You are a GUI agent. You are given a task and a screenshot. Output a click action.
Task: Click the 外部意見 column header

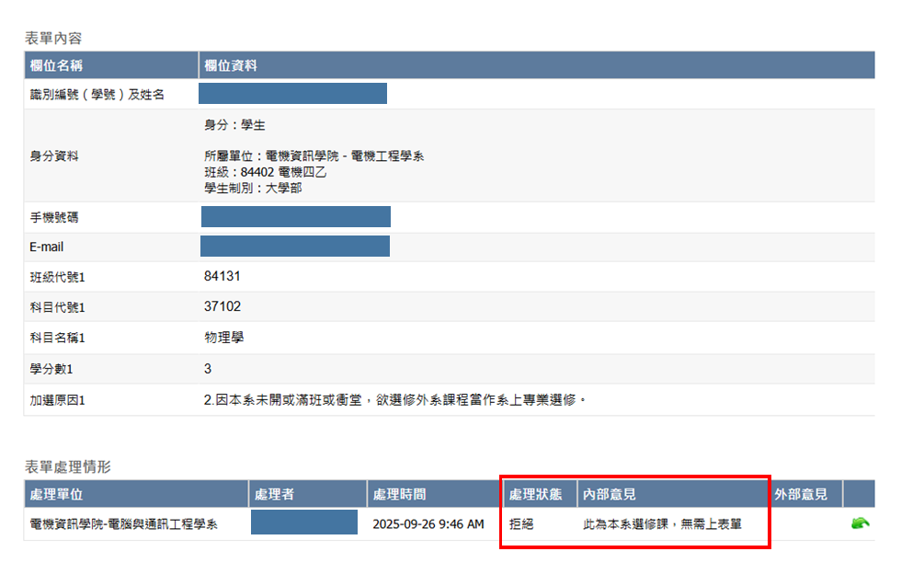pyautogui.click(x=801, y=494)
